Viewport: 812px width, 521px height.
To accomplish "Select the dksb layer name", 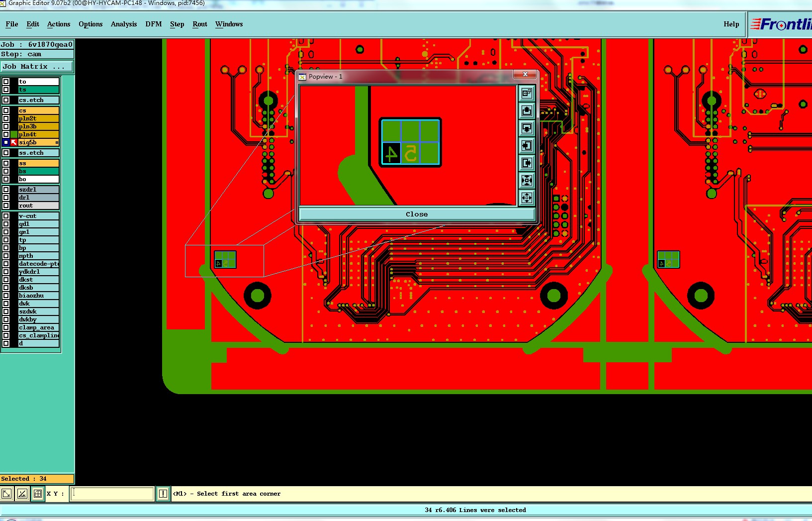I will pos(39,288).
